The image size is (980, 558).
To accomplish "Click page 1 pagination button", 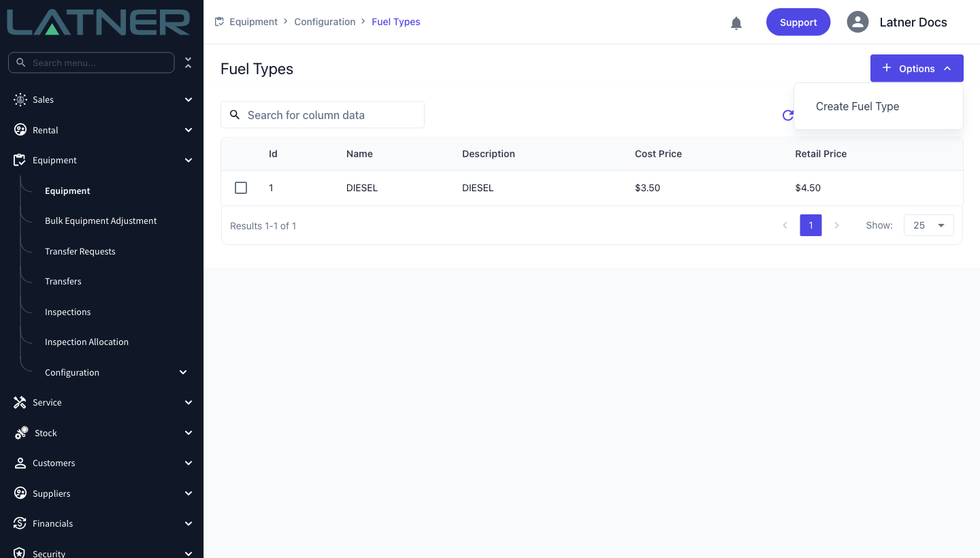I will 811,225.
